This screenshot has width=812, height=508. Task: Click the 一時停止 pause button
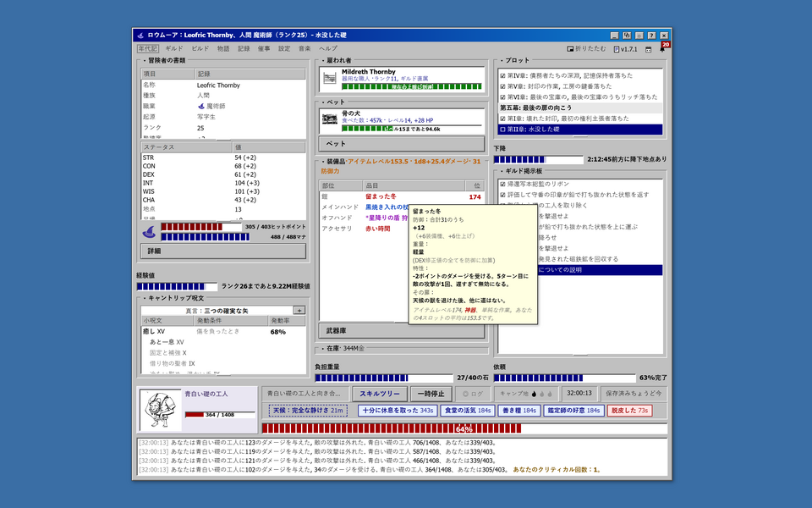(431, 394)
